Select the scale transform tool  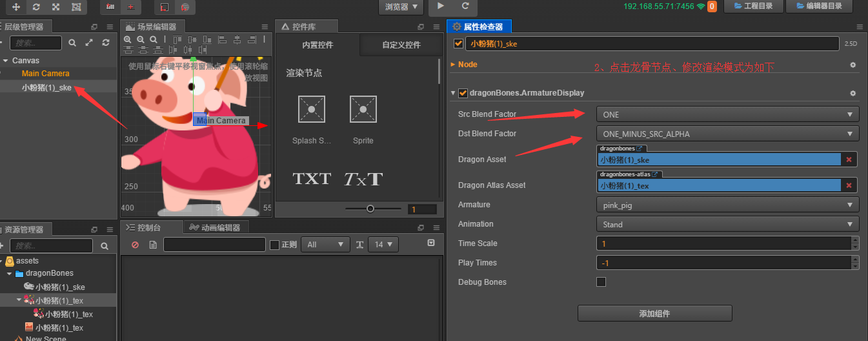(56, 6)
